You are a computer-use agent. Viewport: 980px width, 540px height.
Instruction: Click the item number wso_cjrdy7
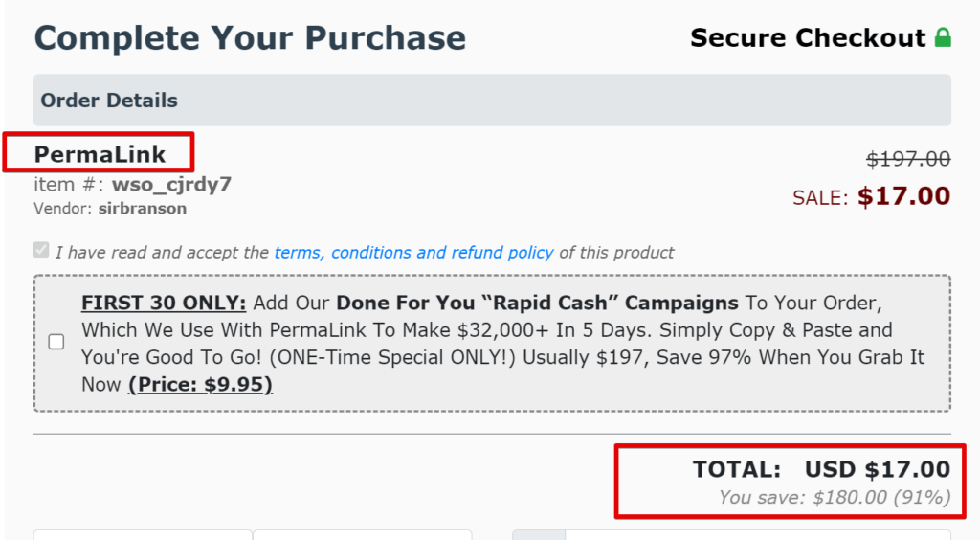(x=171, y=185)
